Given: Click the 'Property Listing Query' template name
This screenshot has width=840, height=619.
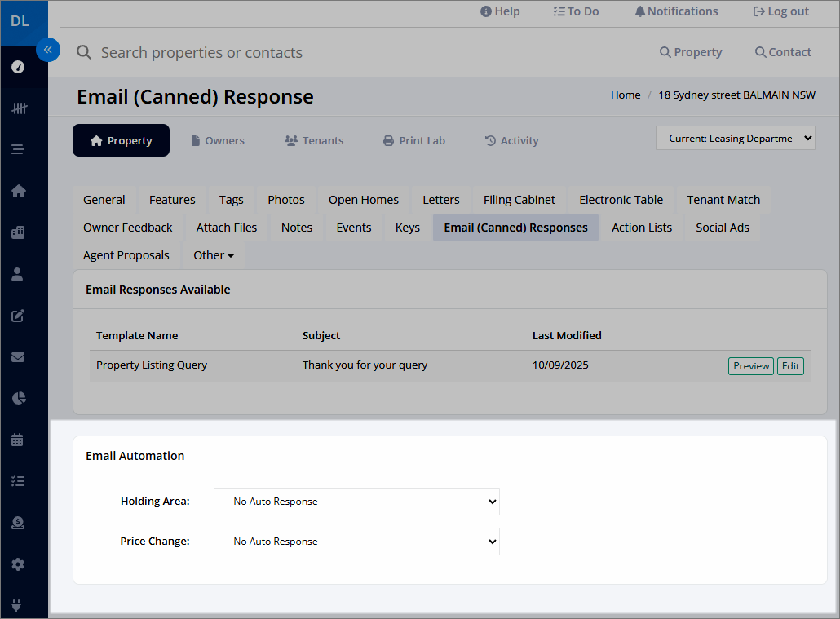Looking at the screenshot, I should click(x=152, y=365).
